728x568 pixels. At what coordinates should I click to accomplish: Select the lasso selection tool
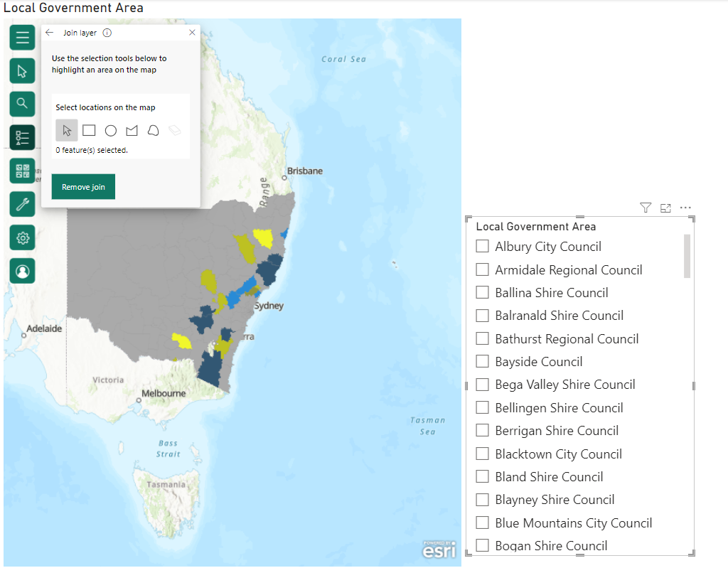pyautogui.click(x=152, y=130)
